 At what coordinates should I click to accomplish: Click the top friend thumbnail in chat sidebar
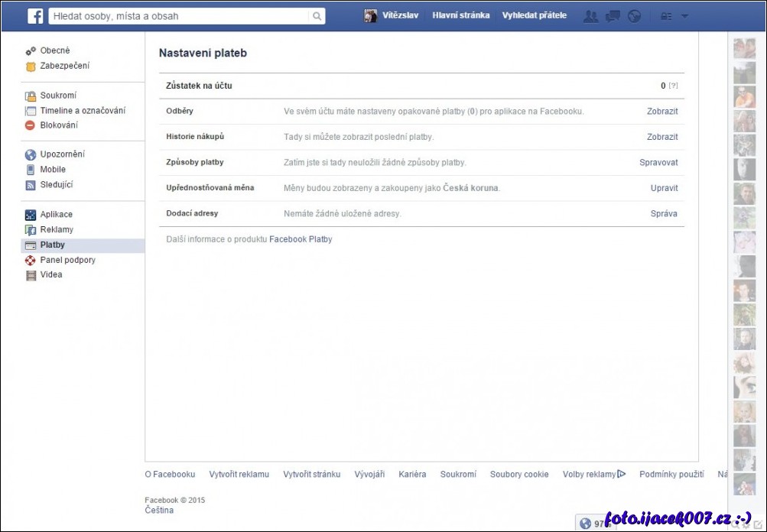pos(744,49)
